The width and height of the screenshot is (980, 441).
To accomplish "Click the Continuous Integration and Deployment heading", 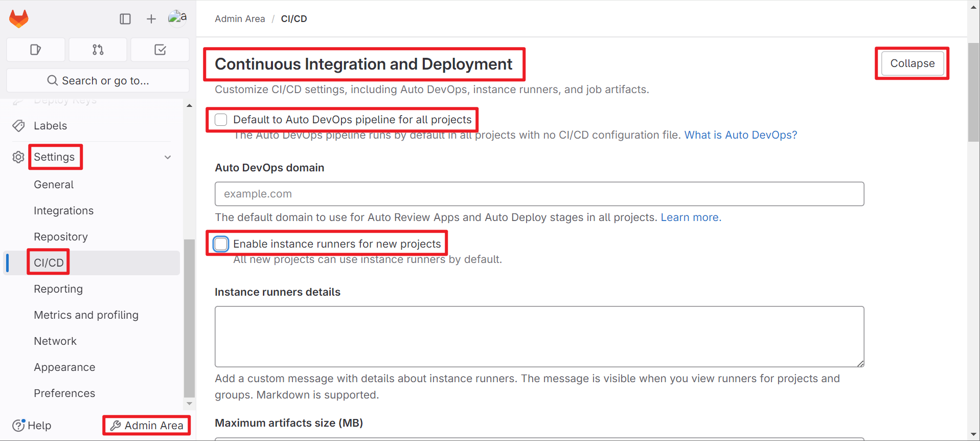I will (x=363, y=64).
